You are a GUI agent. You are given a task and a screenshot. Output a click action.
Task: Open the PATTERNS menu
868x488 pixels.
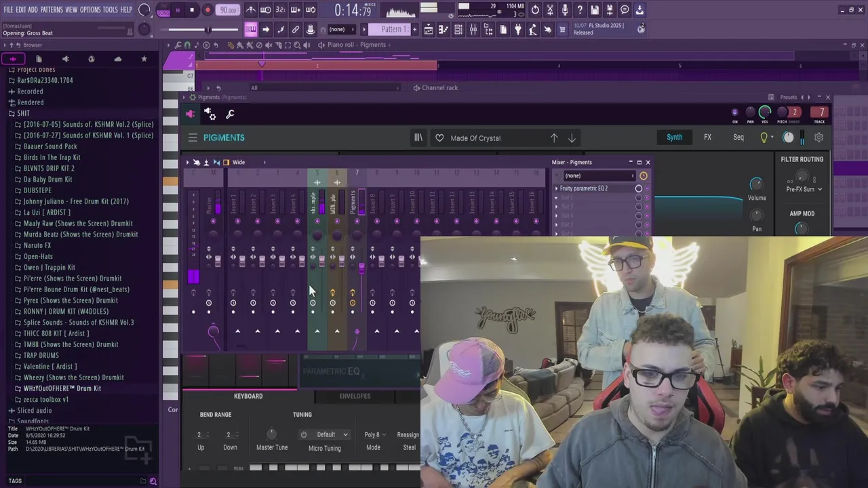pos(52,9)
